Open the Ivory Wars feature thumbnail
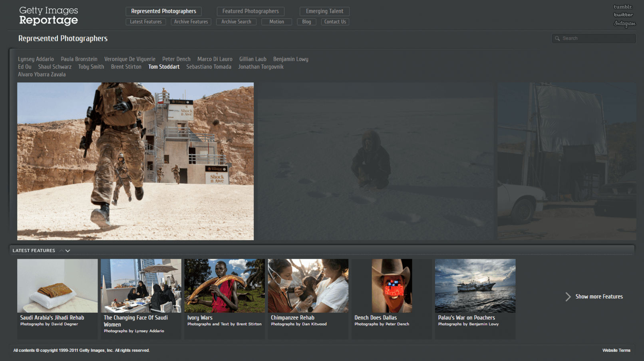644x361 pixels. 224,285
